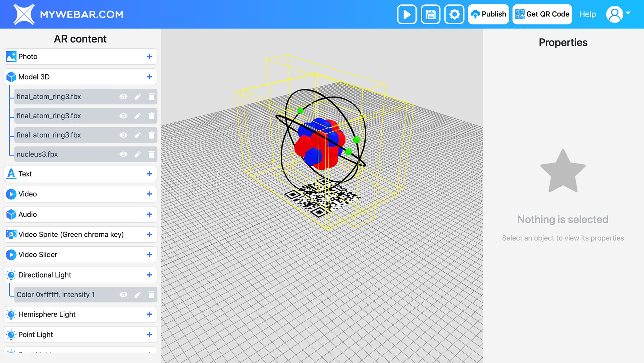The height and width of the screenshot is (363, 644).
Task: Edit the second final_atom_ring3.fbx model
Action: click(138, 116)
